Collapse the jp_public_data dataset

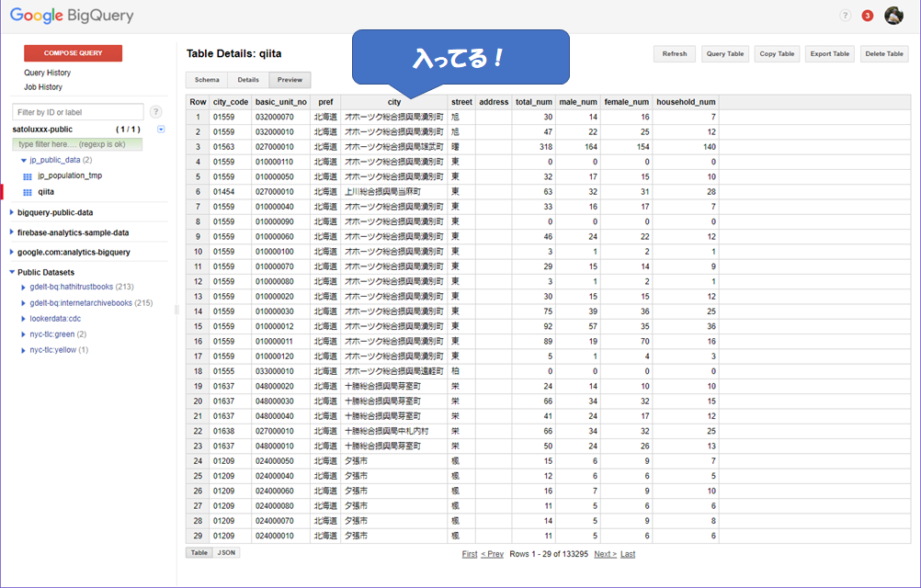click(23, 160)
